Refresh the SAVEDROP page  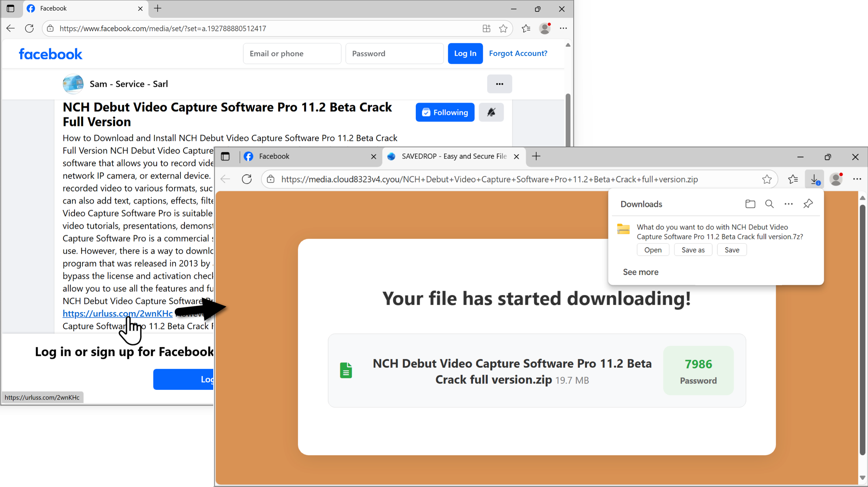tap(247, 179)
